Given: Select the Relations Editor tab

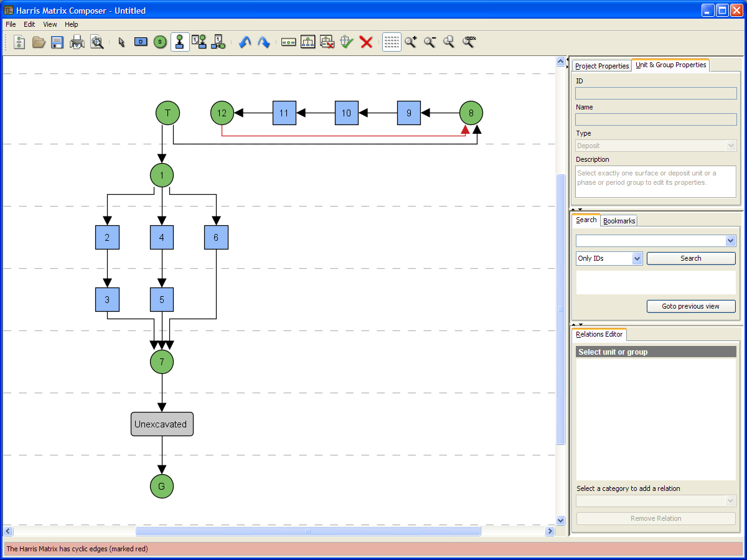Looking at the screenshot, I should (599, 335).
